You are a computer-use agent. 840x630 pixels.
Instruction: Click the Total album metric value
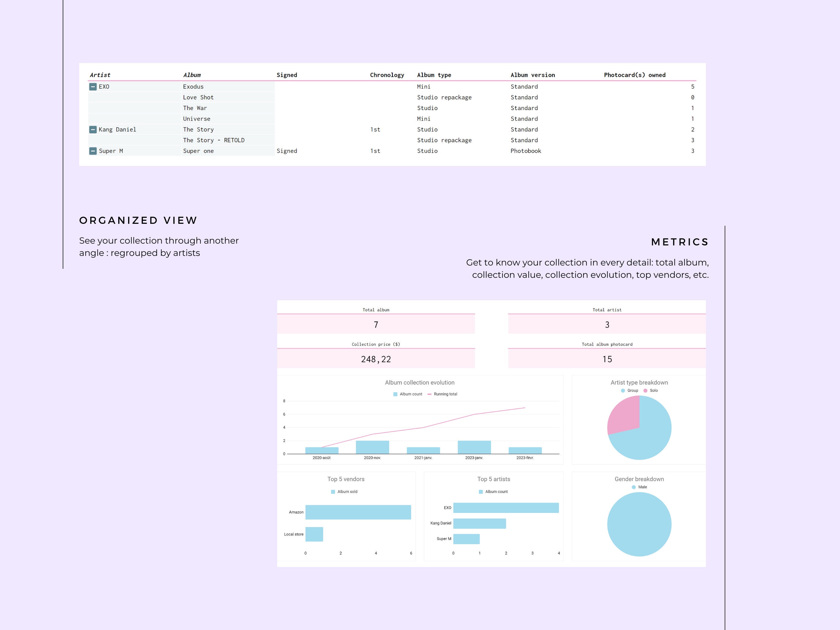[x=376, y=325]
